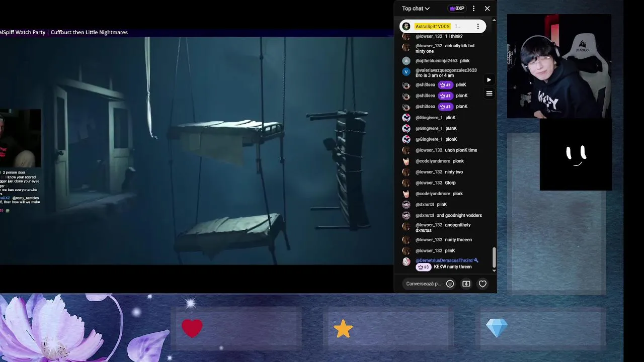
Task: Open the chat header three-dot menu
Action: point(473,9)
